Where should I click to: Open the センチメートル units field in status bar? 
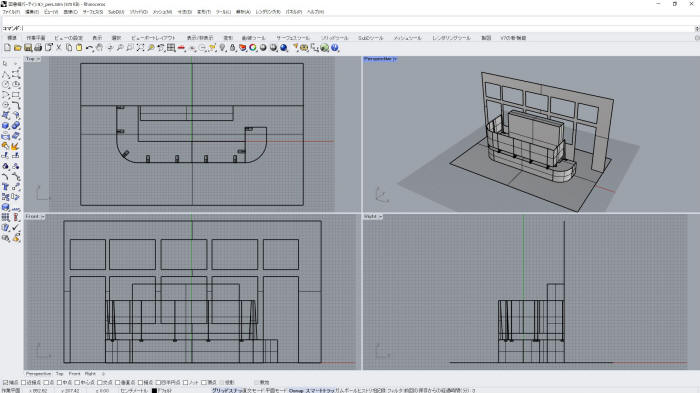[x=134, y=390]
